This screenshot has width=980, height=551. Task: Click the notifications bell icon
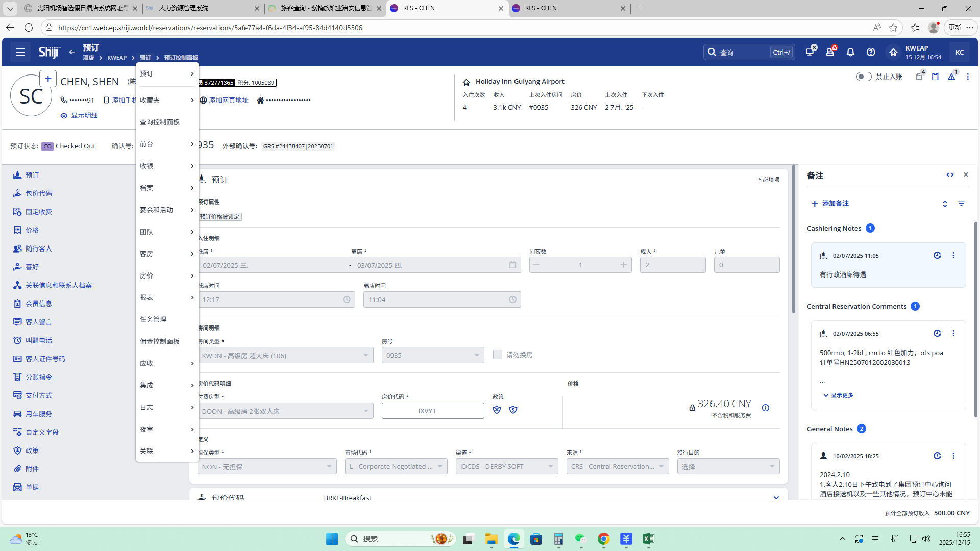click(x=850, y=52)
